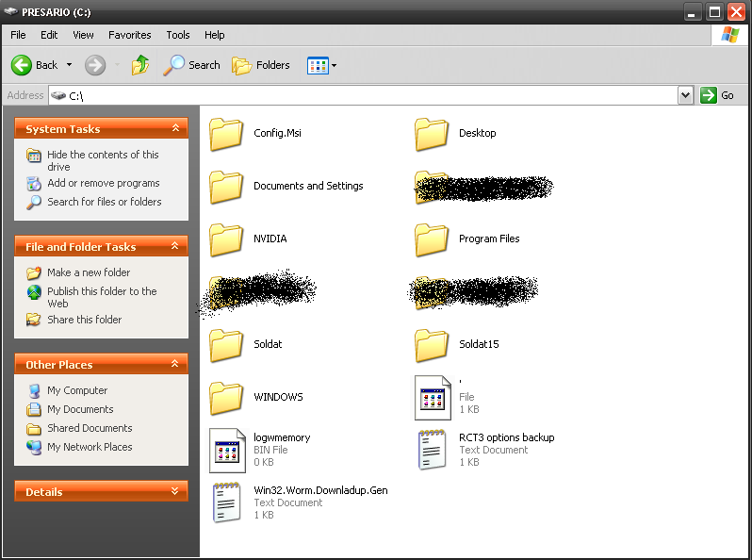752x560 pixels.
Task: Click the Make a new folder icon
Action: coord(34,273)
